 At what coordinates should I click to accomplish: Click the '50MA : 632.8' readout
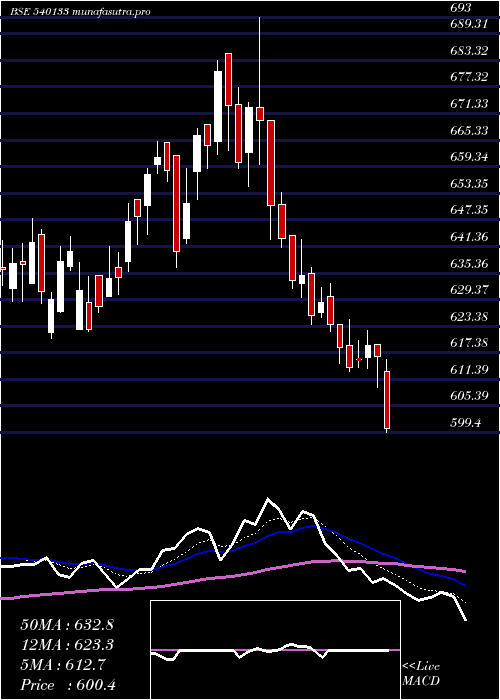[67, 625]
